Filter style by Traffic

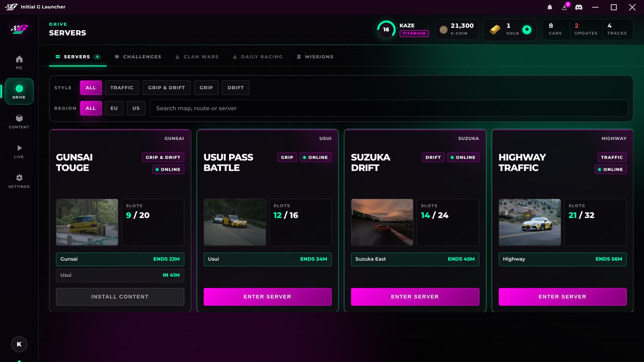122,88
